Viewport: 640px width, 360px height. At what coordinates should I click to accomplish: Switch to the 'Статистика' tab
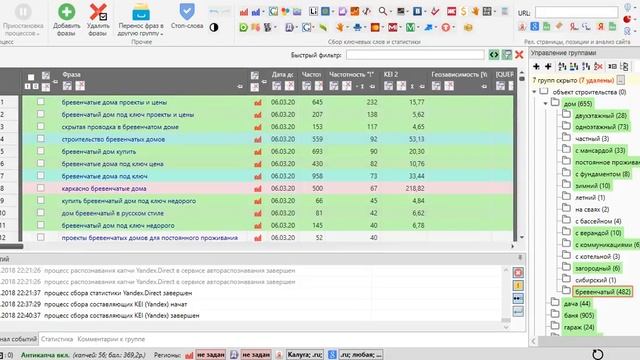[x=57, y=339]
